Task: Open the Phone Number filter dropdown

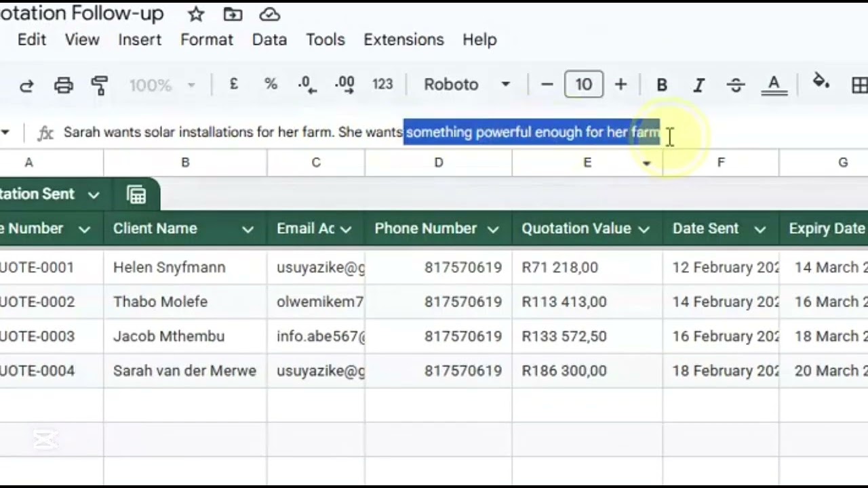Action: tap(494, 230)
